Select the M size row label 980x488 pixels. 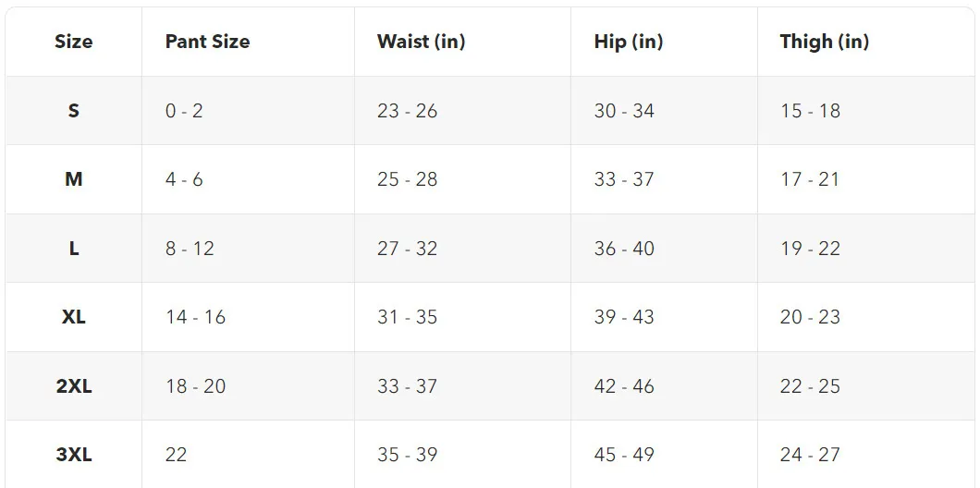click(x=74, y=179)
